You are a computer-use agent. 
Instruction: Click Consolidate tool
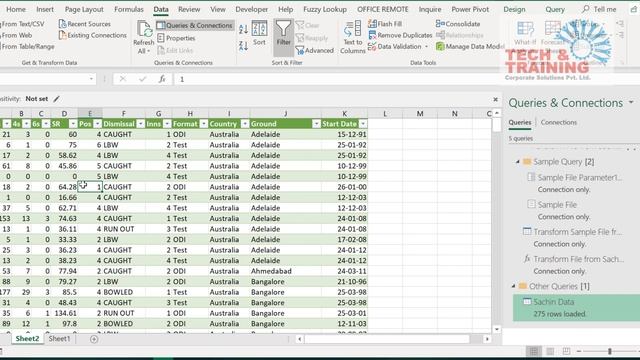point(458,24)
